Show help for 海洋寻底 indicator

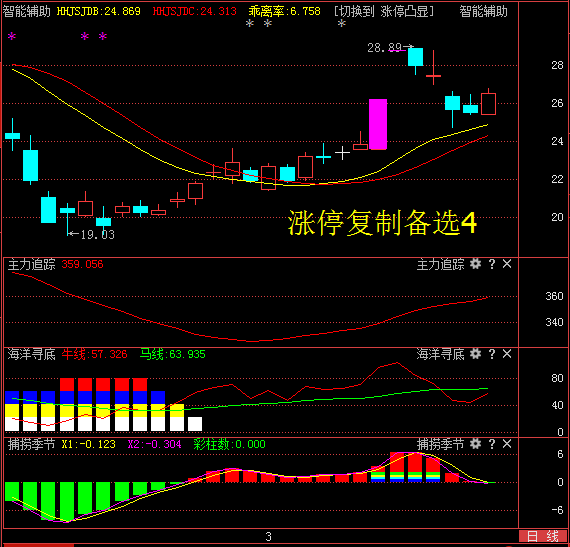(x=492, y=354)
